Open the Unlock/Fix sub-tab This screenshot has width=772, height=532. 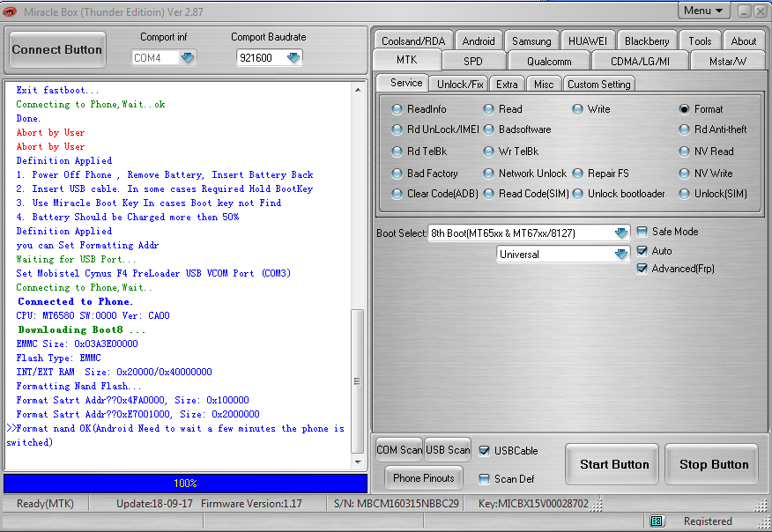coord(460,85)
